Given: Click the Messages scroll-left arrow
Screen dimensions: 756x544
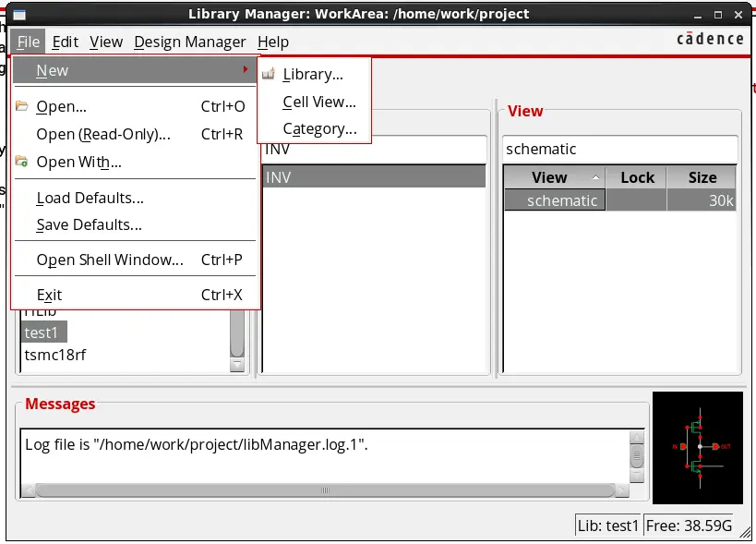Looking at the screenshot, I should (29, 490).
